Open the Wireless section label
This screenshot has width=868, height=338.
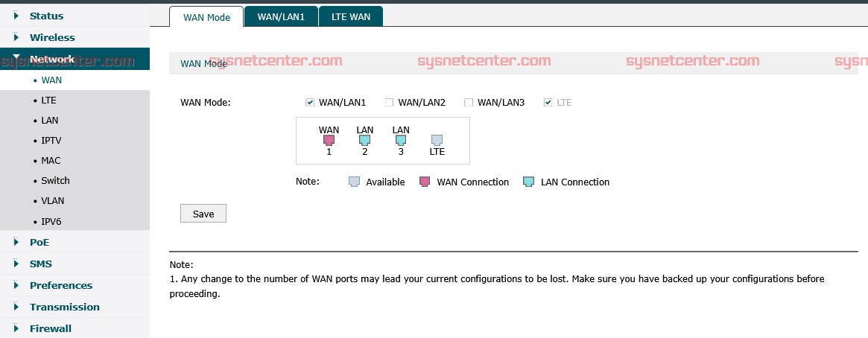coord(52,38)
